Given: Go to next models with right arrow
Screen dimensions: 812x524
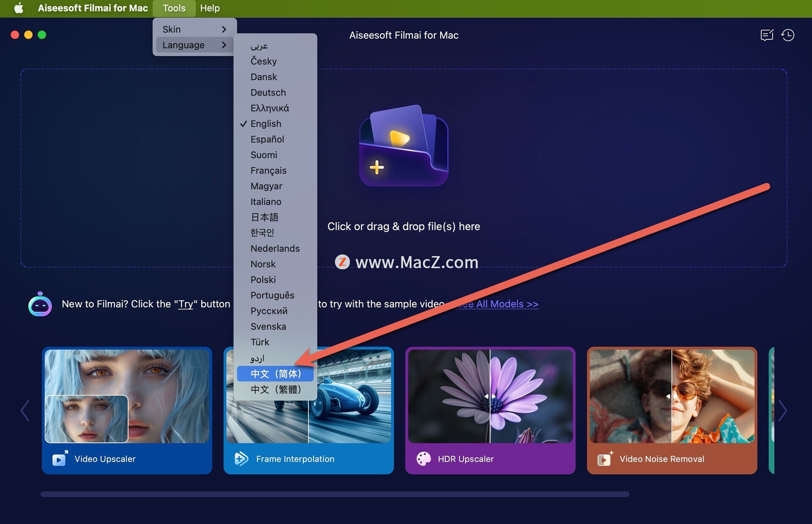Looking at the screenshot, I should pyautogui.click(x=783, y=410).
